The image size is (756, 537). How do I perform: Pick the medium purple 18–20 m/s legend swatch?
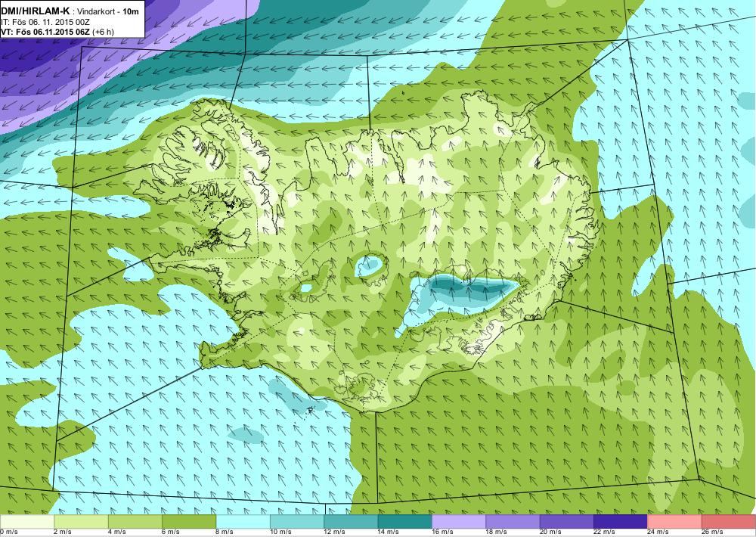tap(513, 522)
